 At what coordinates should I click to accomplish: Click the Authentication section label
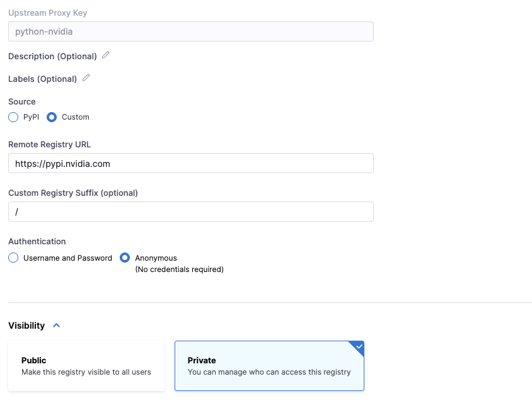[37, 242]
